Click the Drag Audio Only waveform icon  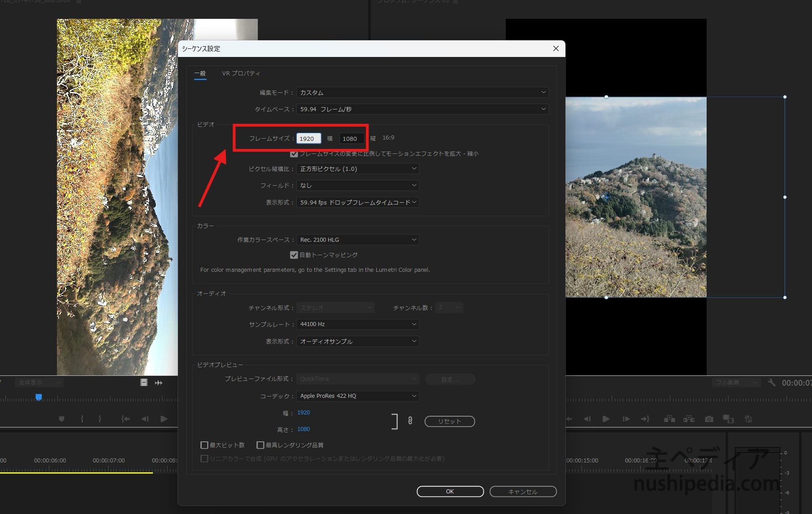point(159,383)
